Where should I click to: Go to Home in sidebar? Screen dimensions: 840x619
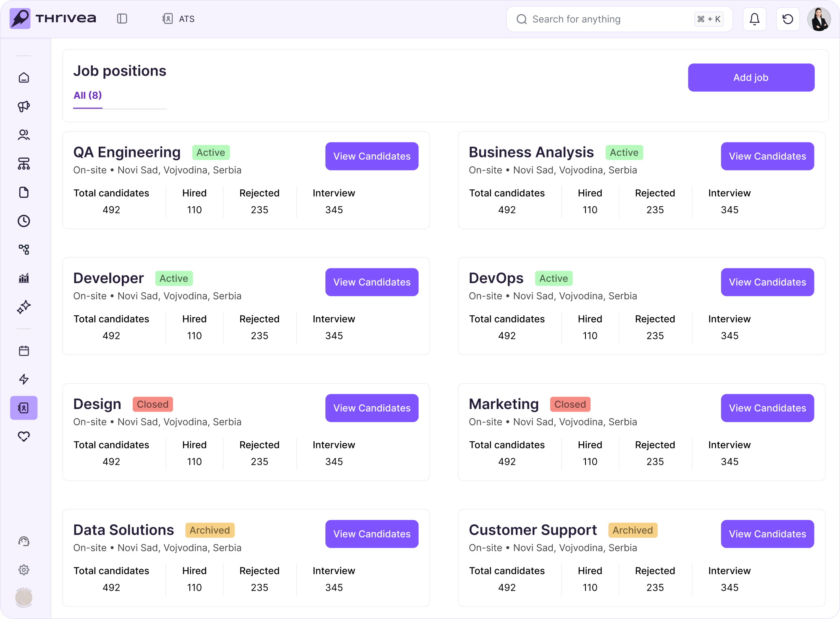coord(24,78)
